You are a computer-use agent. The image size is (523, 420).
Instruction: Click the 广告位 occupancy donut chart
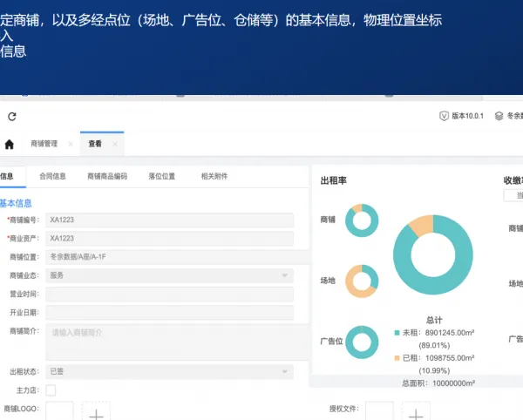(x=362, y=342)
